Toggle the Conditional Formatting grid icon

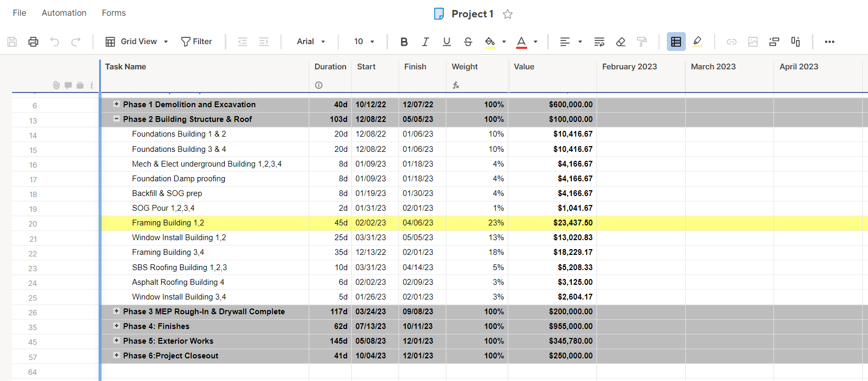point(676,42)
